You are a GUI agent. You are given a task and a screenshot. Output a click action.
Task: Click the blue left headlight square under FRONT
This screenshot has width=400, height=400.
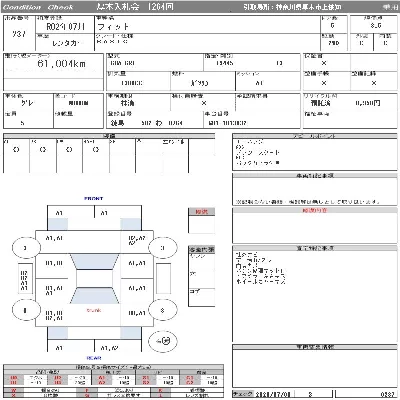pos(58,224)
